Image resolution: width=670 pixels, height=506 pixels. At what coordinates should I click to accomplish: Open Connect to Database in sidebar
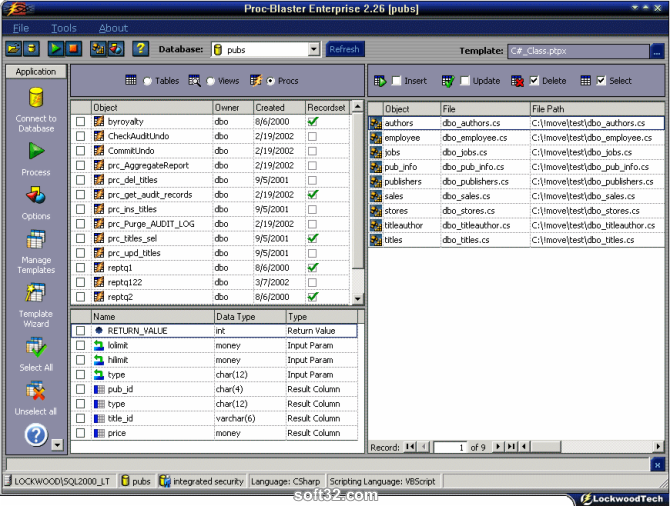pos(36,110)
